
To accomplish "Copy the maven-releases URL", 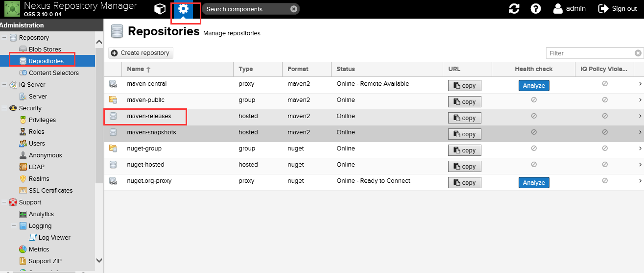I will point(465,118).
